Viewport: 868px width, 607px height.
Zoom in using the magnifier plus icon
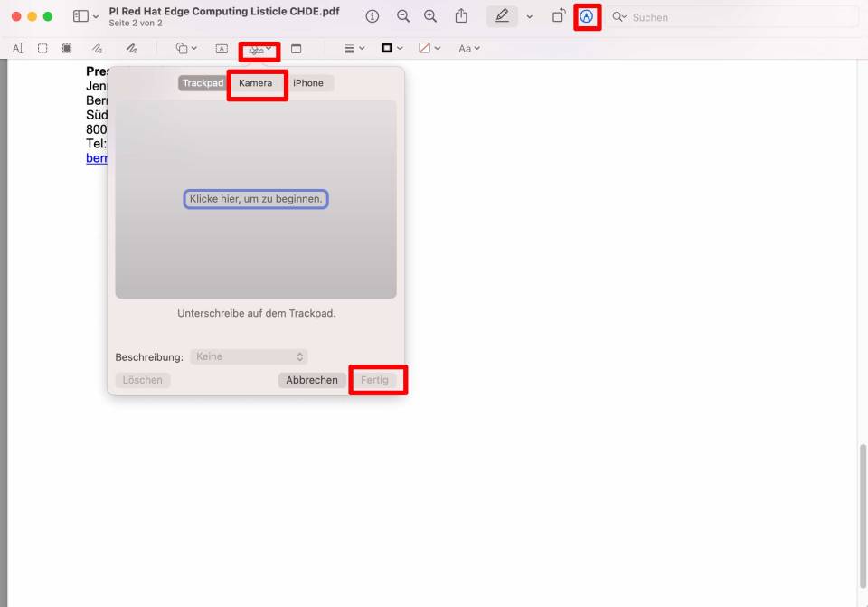point(430,16)
